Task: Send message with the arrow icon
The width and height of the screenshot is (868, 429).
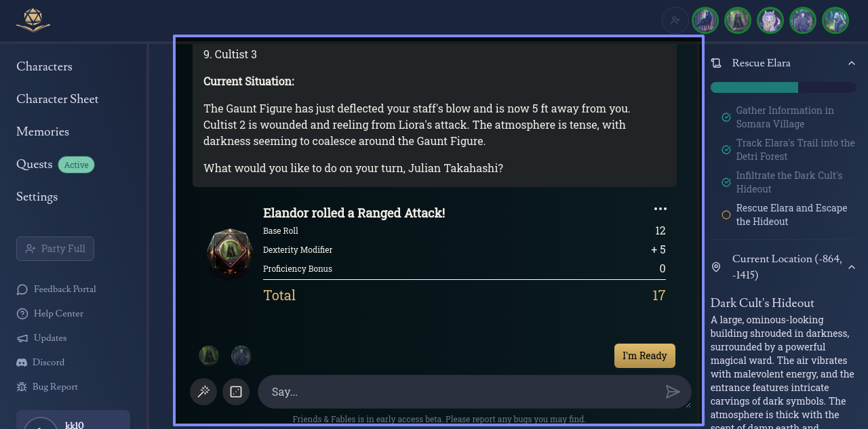Action: click(673, 392)
